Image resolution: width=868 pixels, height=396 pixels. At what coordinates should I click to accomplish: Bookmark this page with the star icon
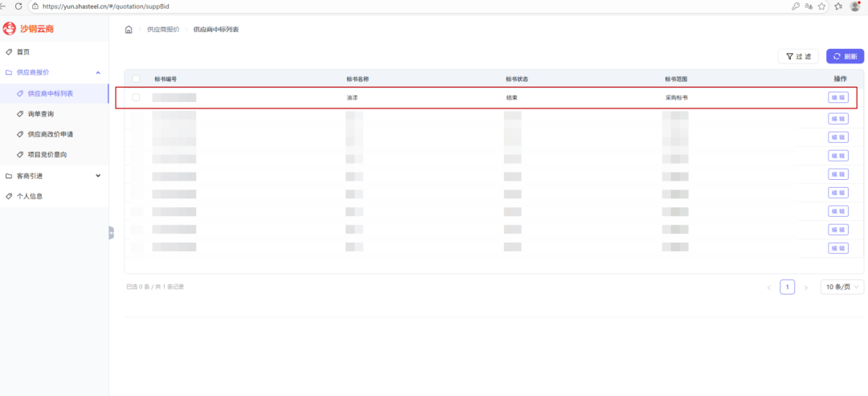pos(821,6)
